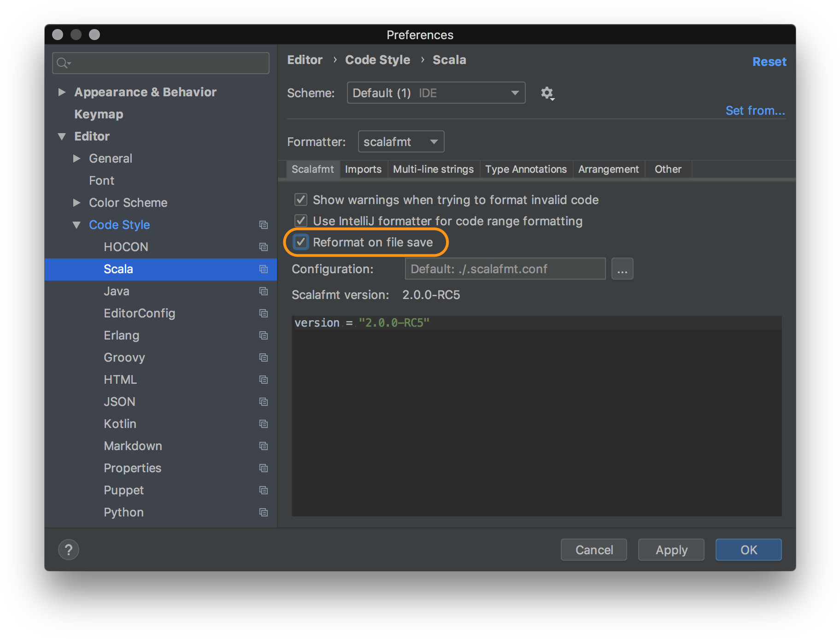This screenshot has height=639, width=840.
Task: Open help with the question mark button
Action: tap(69, 550)
